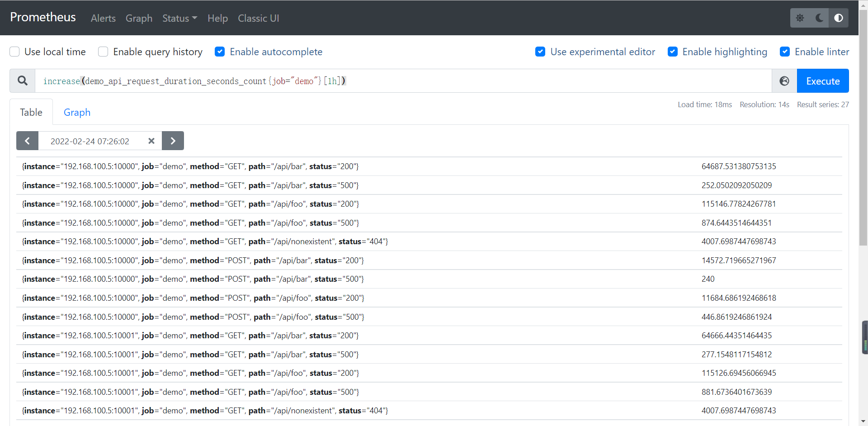868x426 pixels.
Task: Click the Prometheus brand link
Action: coord(43,17)
